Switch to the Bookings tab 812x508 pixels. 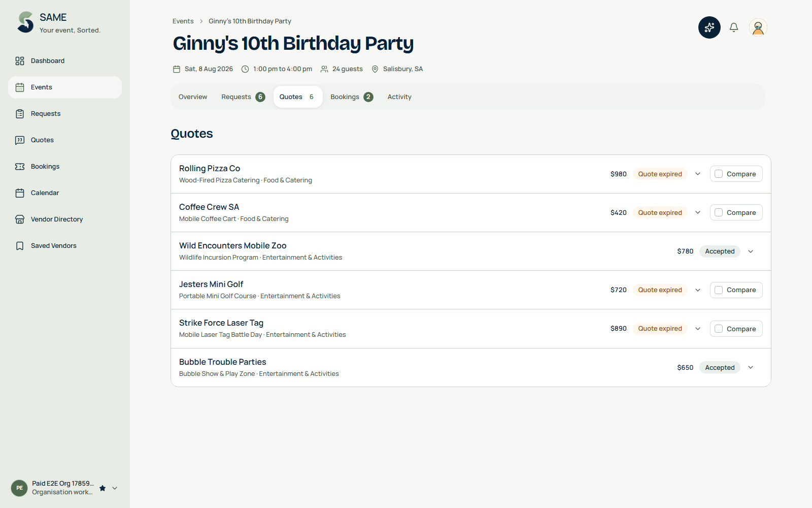pos(352,97)
